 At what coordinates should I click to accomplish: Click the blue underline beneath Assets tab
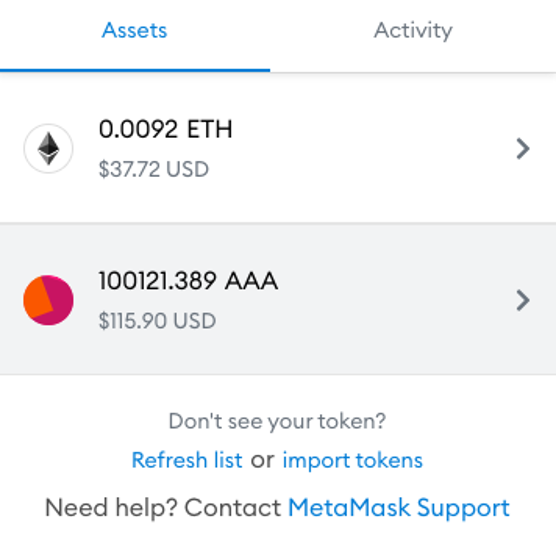tap(135, 70)
